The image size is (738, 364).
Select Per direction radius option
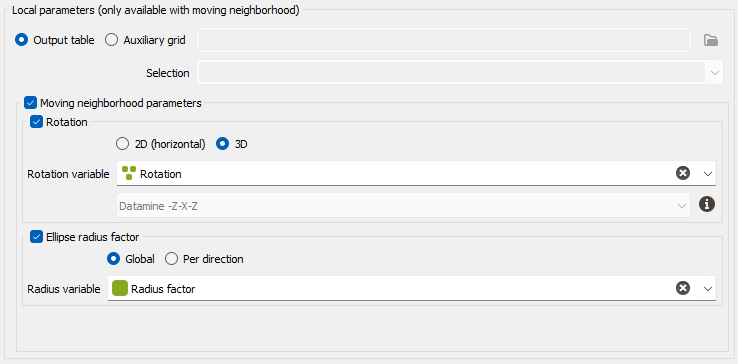pyautogui.click(x=171, y=259)
